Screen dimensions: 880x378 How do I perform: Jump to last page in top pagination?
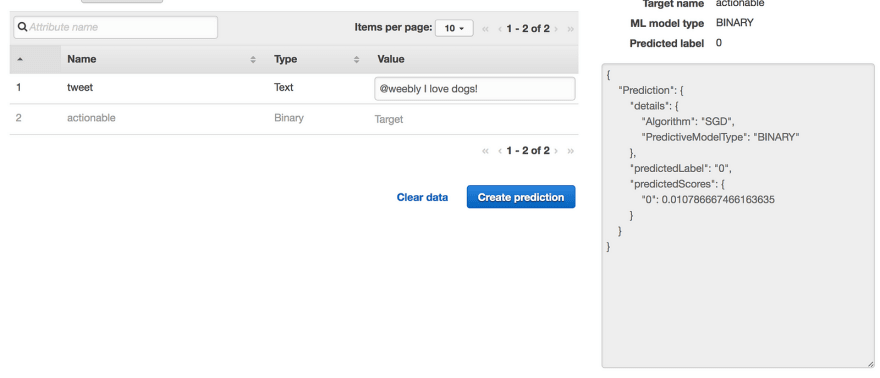(x=571, y=29)
